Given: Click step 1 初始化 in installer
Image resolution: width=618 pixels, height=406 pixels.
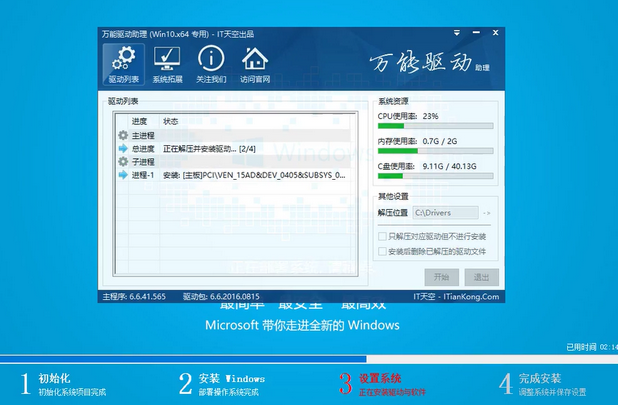Looking at the screenshot, I should click(x=63, y=384).
